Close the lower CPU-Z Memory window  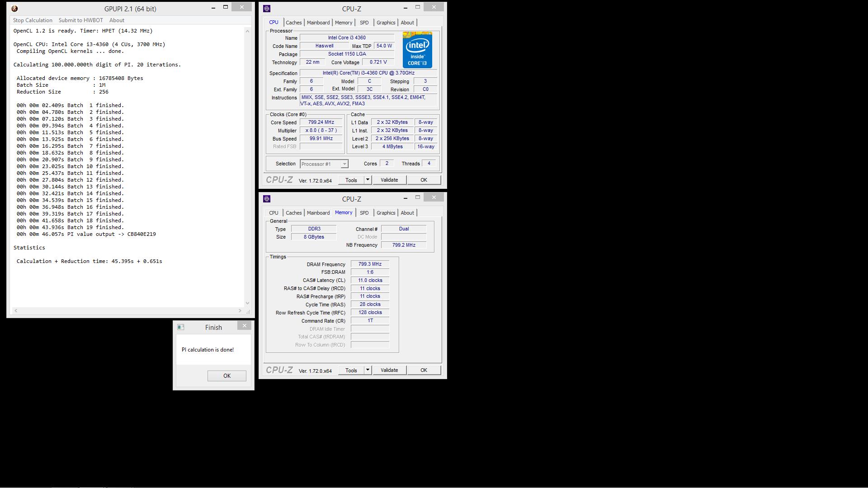434,197
